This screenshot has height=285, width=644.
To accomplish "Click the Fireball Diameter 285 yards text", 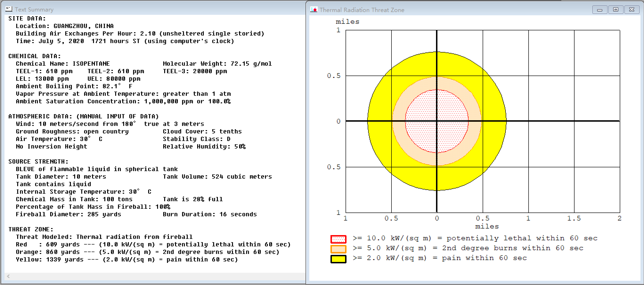I will (x=68, y=214).
